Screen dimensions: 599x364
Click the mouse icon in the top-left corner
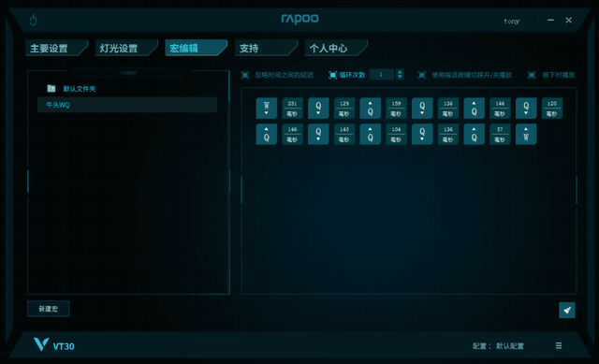point(34,20)
